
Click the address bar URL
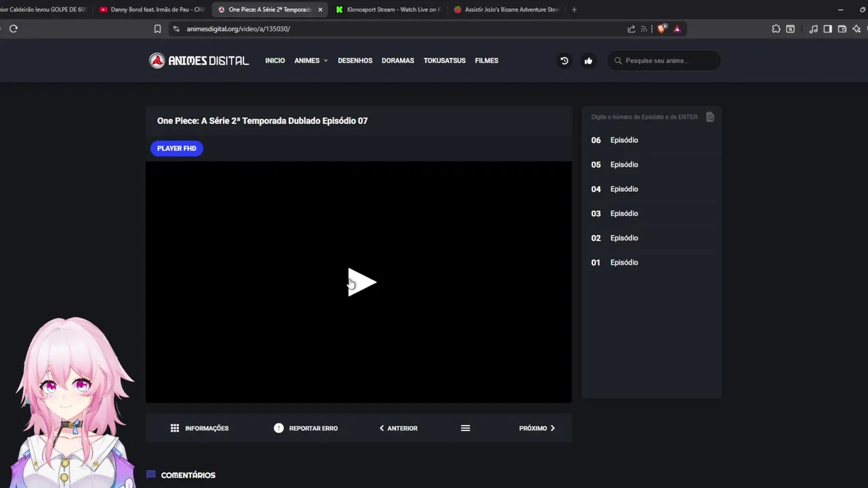(x=238, y=28)
